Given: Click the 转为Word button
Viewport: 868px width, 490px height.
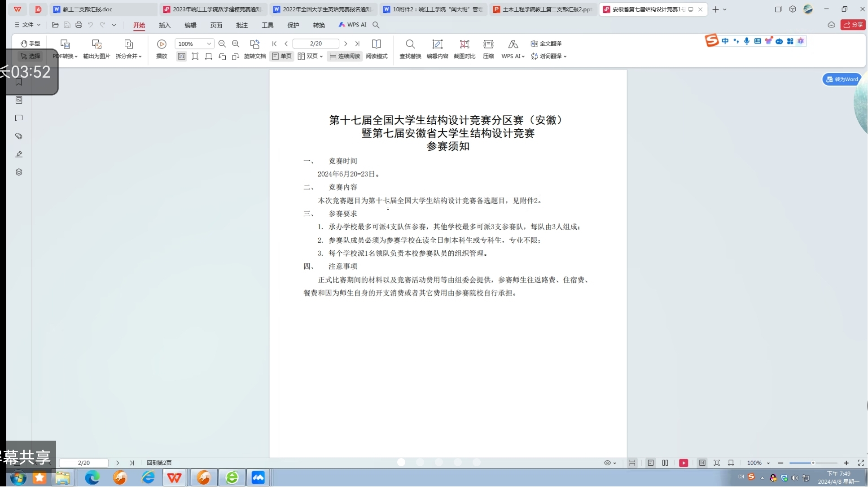Looking at the screenshot, I should (842, 79).
